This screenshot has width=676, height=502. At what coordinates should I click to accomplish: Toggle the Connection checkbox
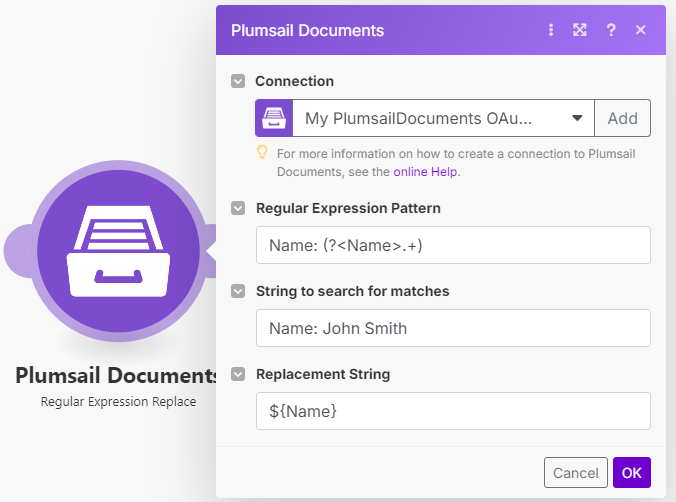238,81
